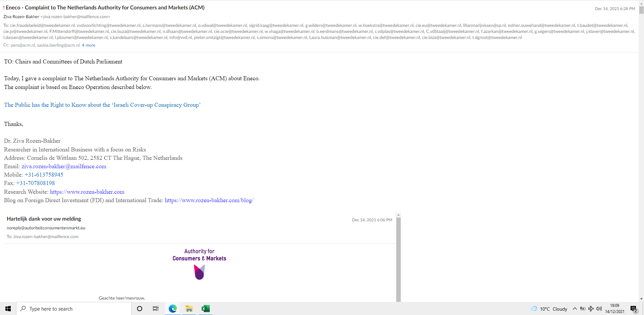The image size is (644, 315).
Task: Click the volume speaker tray icon
Action: [599, 309]
